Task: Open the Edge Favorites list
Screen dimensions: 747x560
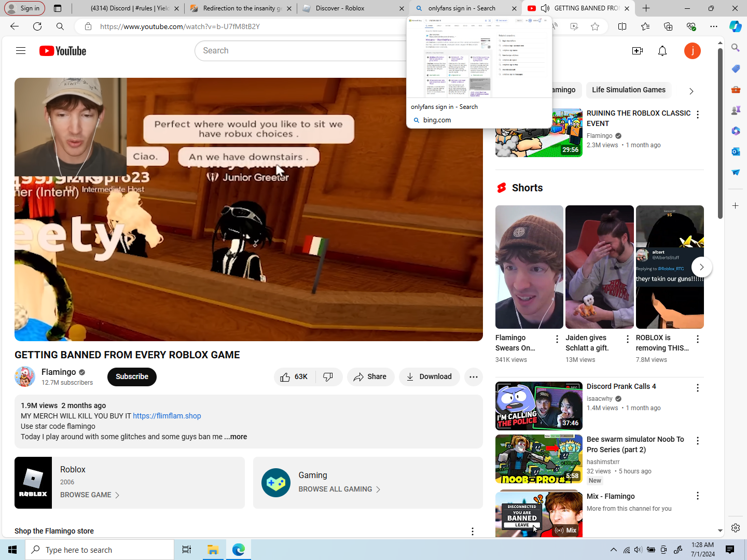Action: pyautogui.click(x=645, y=26)
